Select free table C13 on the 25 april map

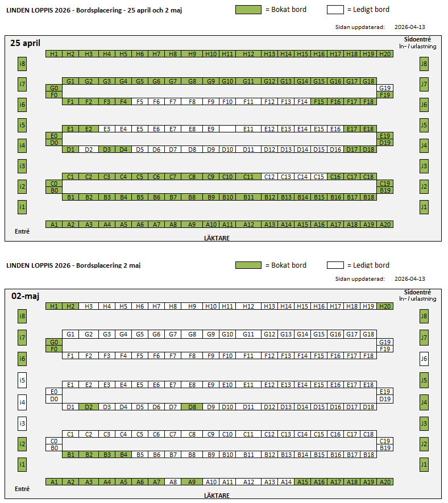point(285,177)
